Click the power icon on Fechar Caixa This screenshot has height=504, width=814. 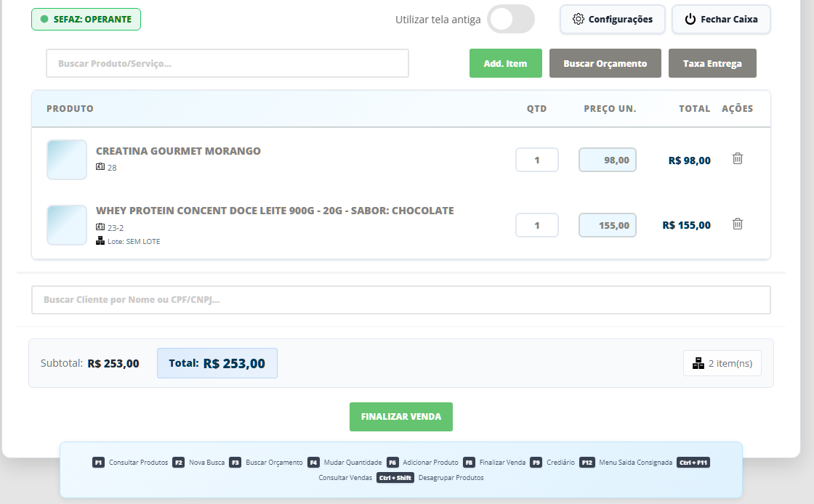coord(690,20)
